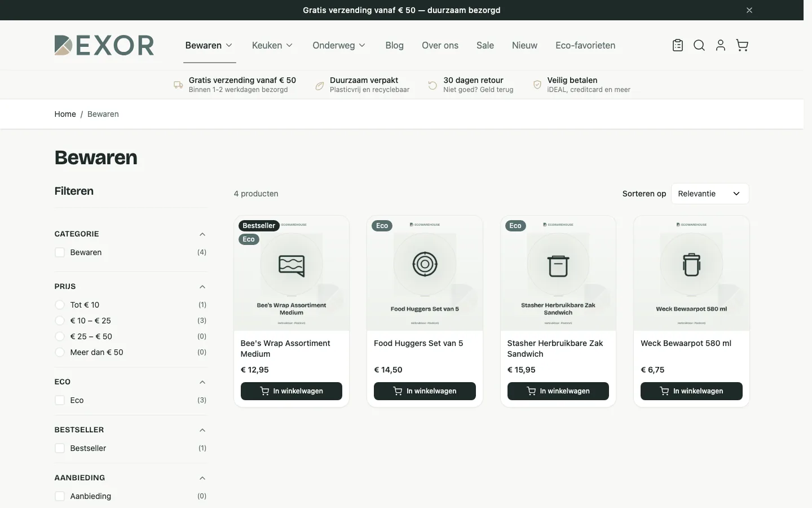Click the Filteren heading
This screenshot has width=812, height=508.
click(x=74, y=191)
